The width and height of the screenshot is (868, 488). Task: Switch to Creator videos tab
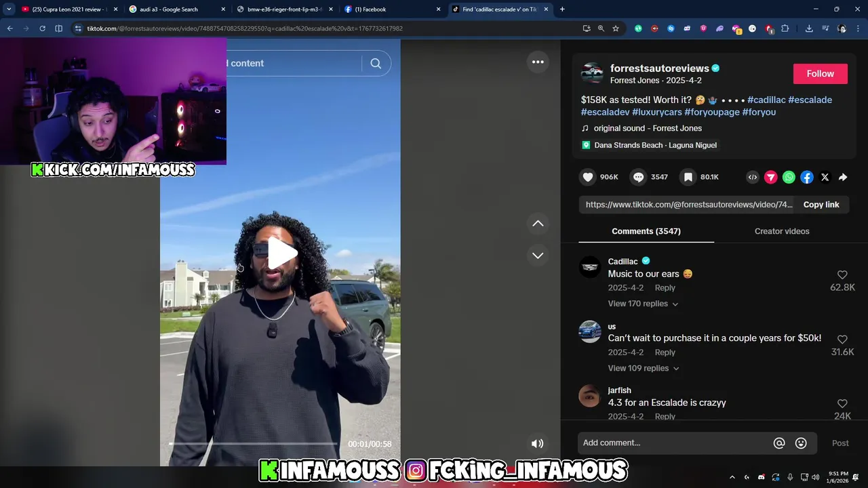coord(782,231)
